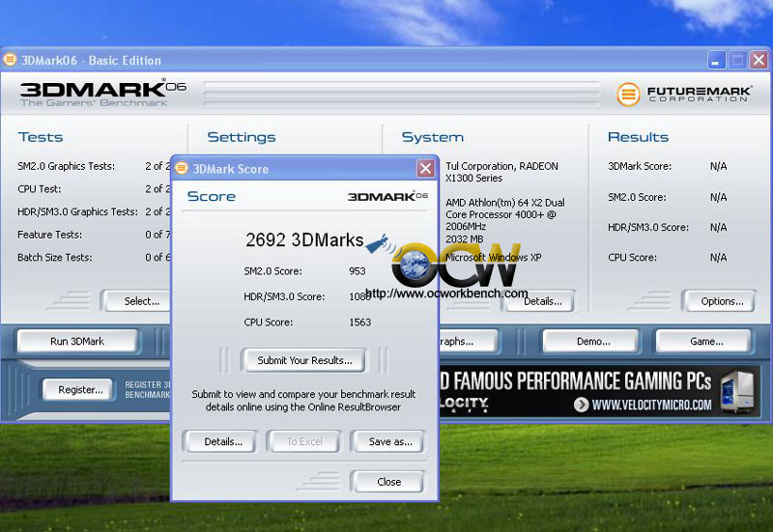Open system Details button in System panel

click(542, 301)
